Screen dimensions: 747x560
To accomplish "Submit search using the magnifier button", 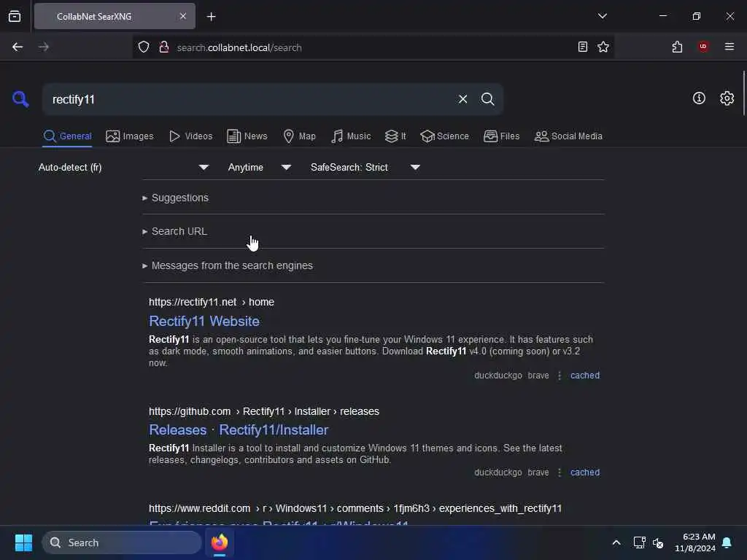I will [487, 99].
